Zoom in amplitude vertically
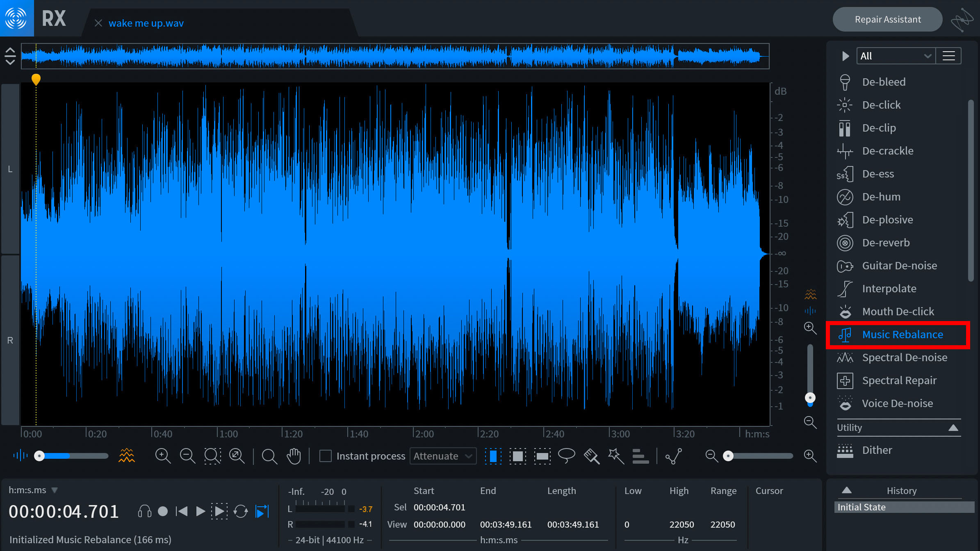 tap(810, 328)
